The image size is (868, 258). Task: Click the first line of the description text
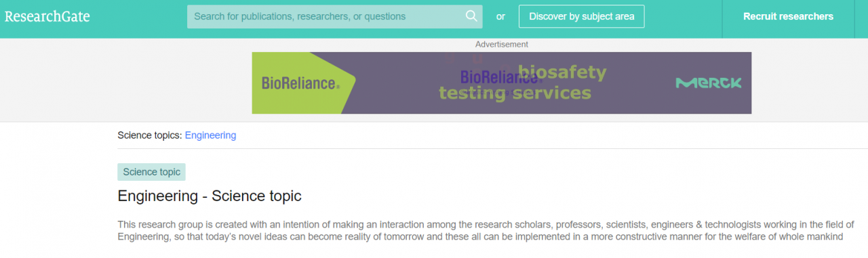486,224
